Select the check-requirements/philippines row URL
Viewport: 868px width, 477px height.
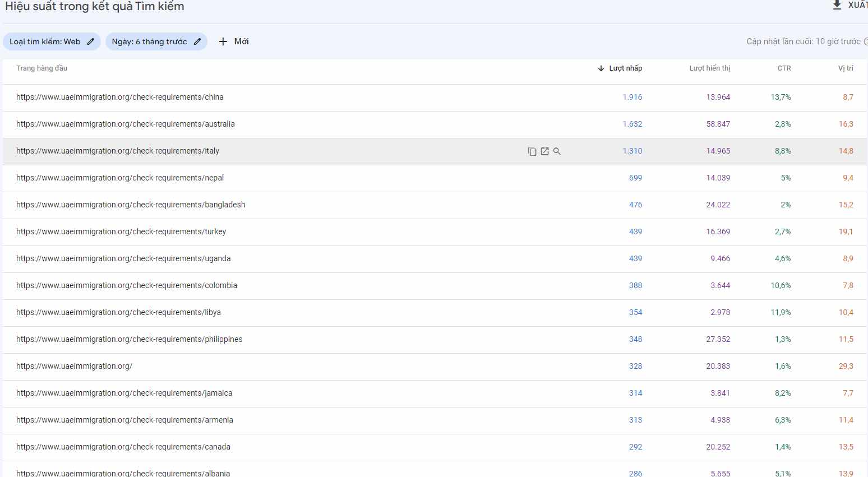click(130, 339)
